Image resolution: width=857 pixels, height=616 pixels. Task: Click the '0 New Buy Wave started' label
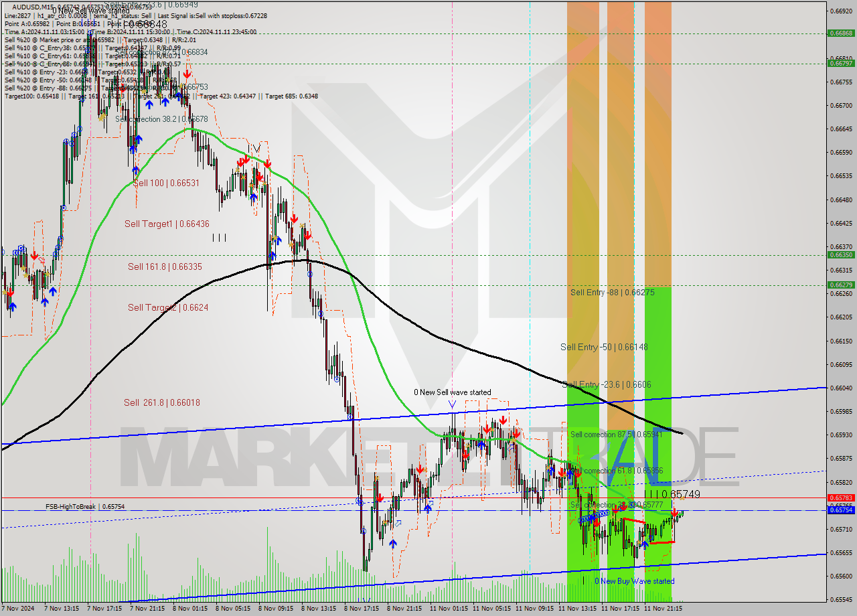[x=635, y=581]
